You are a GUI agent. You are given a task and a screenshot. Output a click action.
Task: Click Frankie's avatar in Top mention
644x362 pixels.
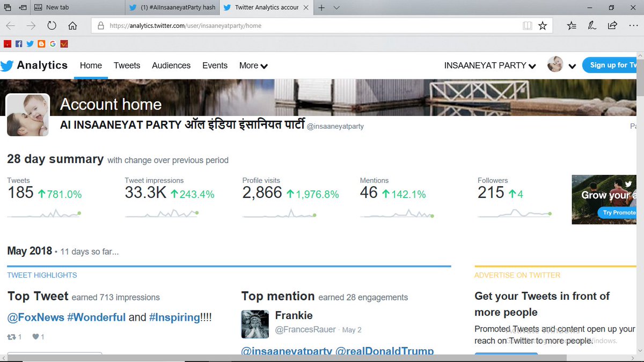pyautogui.click(x=255, y=324)
